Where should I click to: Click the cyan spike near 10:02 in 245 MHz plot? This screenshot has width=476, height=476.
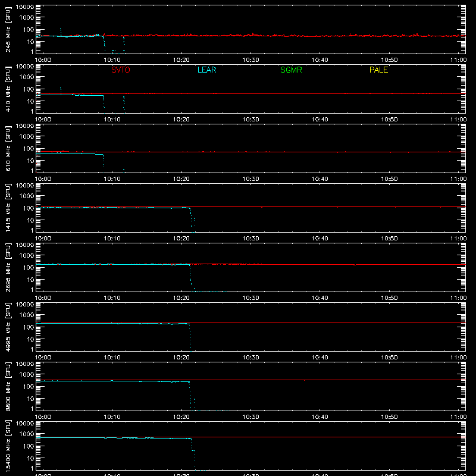tap(61, 32)
